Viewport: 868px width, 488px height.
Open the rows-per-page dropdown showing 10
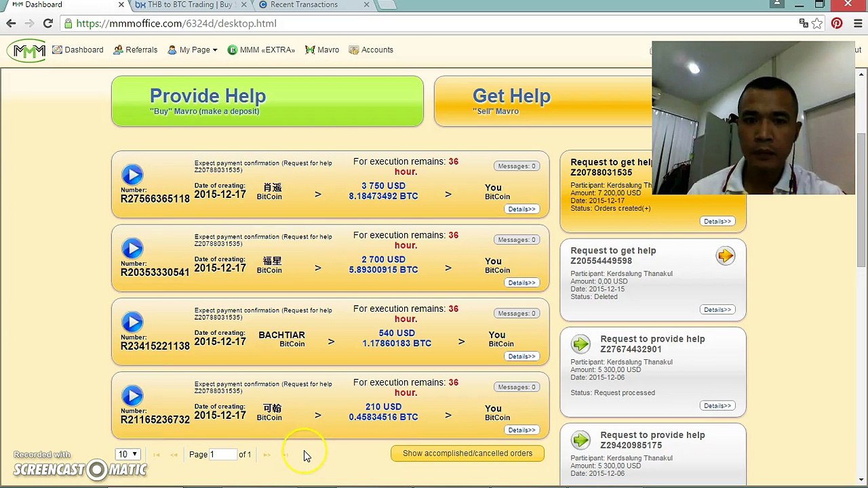127,454
